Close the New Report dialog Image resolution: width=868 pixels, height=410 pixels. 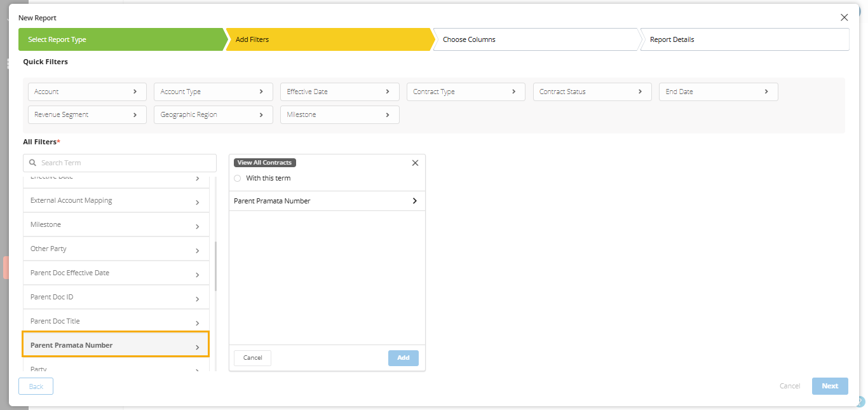[844, 18]
